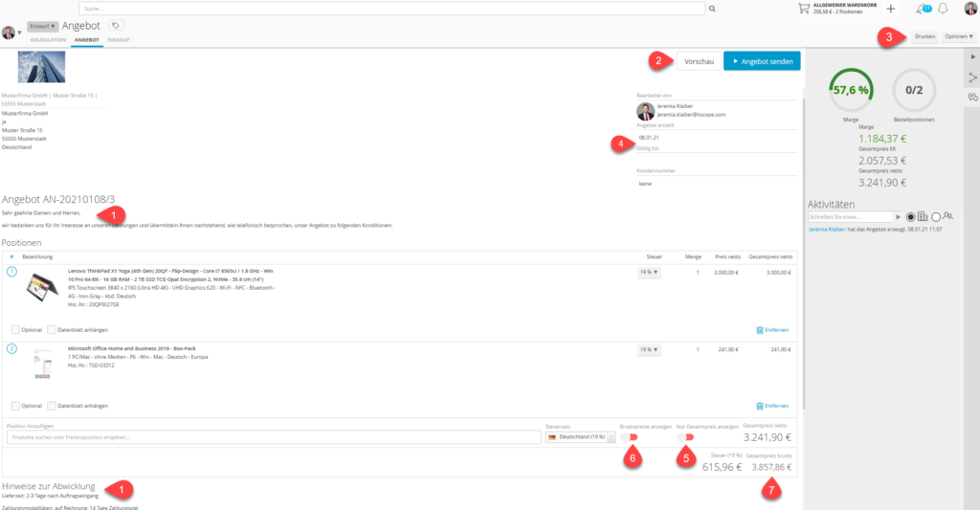Click the company logo building image
This screenshot has height=510, width=980.
41,67
